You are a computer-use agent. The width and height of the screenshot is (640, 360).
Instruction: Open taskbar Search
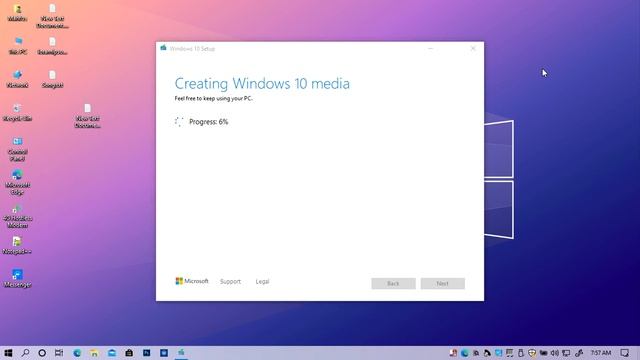(x=25, y=353)
